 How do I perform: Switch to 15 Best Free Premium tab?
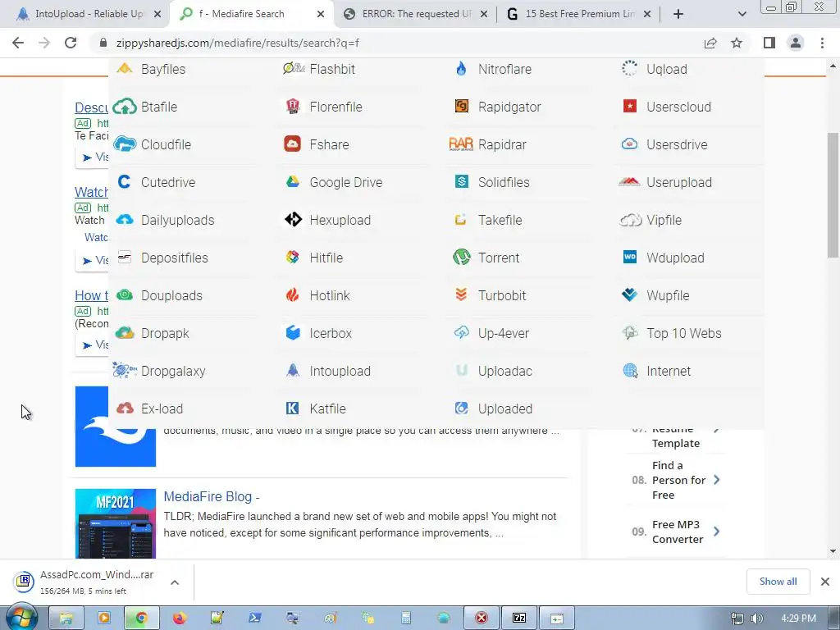(579, 14)
